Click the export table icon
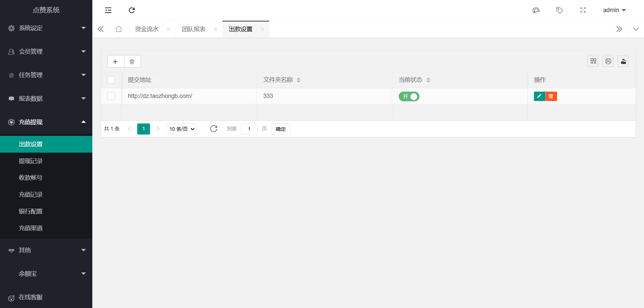Image resolution: width=644 pixels, height=308 pixels. 623,61
